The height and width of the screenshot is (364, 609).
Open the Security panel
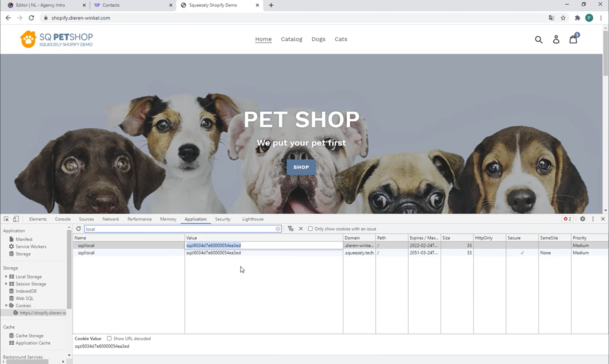pyautogui.click(x=223, y=219)
